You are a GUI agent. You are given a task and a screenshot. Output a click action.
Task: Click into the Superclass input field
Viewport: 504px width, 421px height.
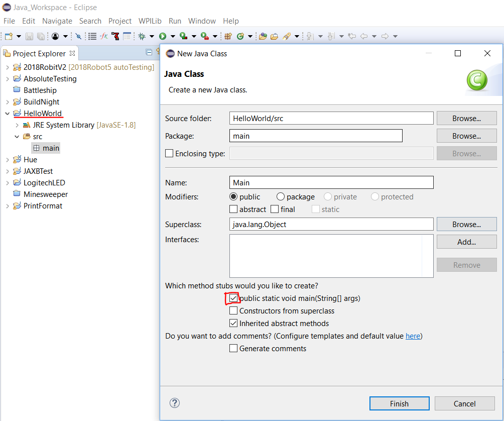point(331,224)
